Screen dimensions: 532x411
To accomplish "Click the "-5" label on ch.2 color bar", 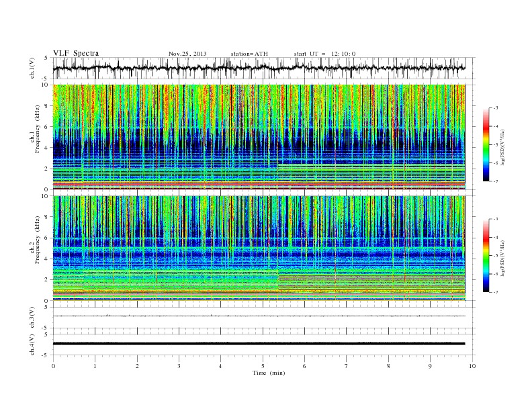I will [496, 255].
